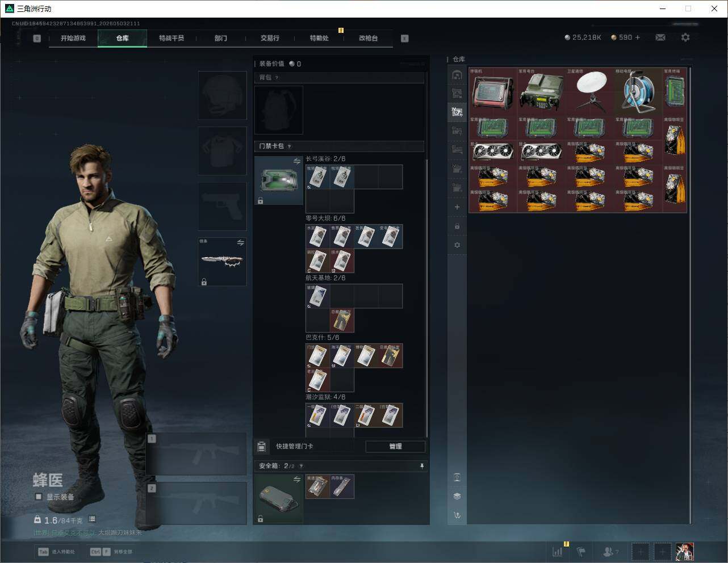The height and width of the screenshot is (563, 728).
Task: Add a new warehouse page with plus
Action: pos(457,207)
